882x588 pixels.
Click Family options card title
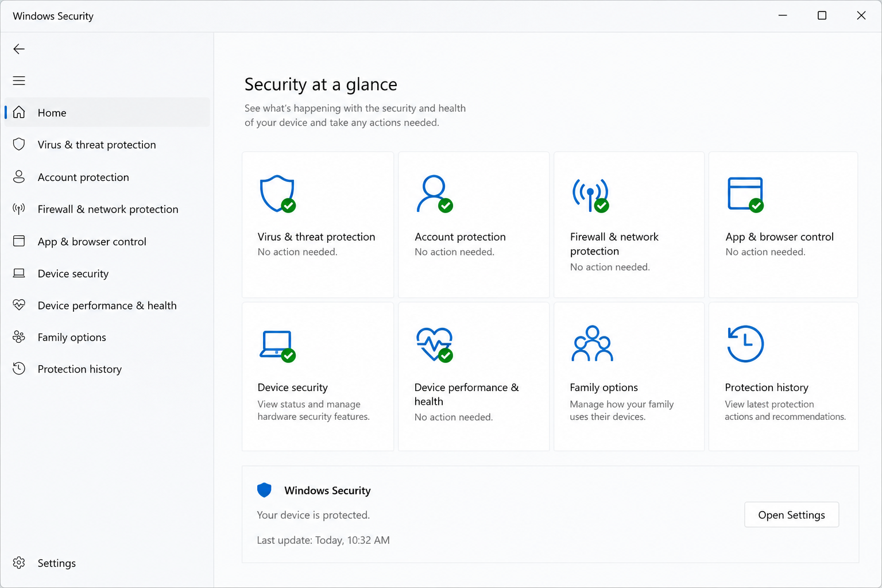coord(604,388)
